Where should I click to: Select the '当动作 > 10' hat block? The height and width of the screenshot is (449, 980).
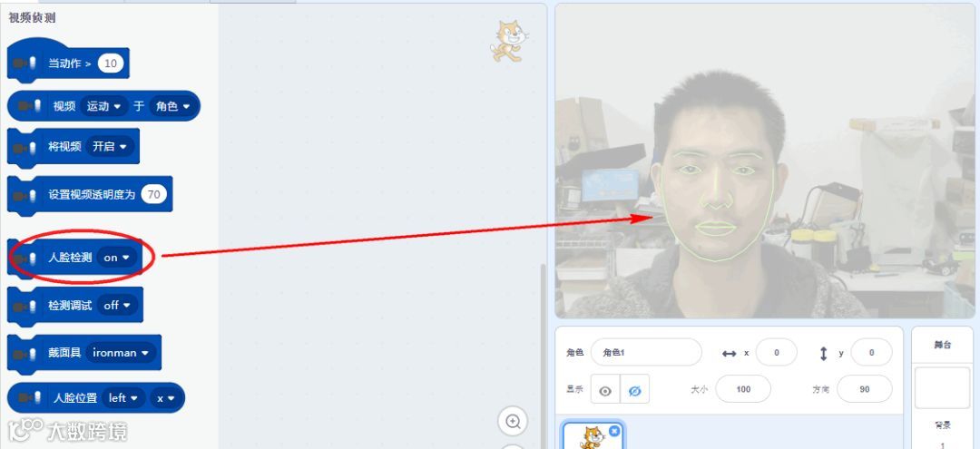pos(67,61)
